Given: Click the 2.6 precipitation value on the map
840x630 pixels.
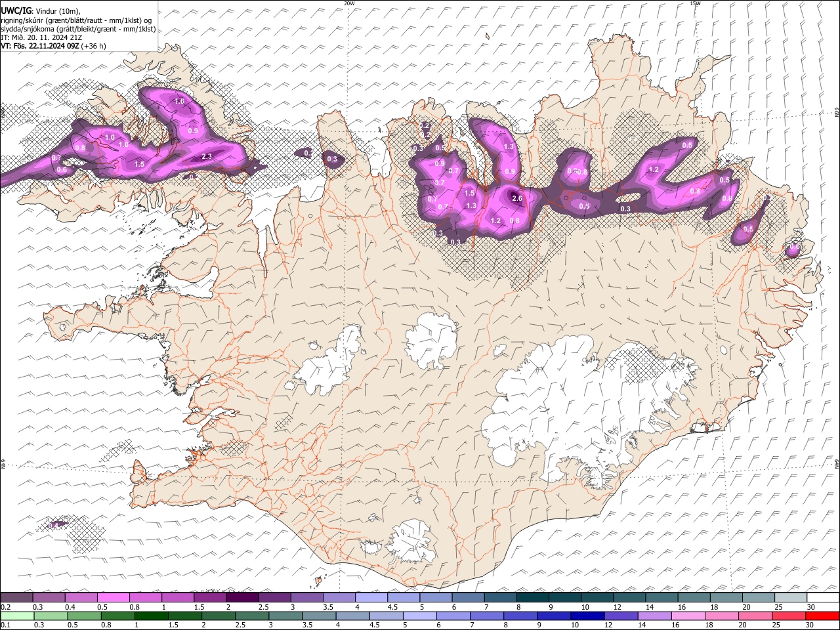Looking at the screenshot, I should tap(517, 198).
